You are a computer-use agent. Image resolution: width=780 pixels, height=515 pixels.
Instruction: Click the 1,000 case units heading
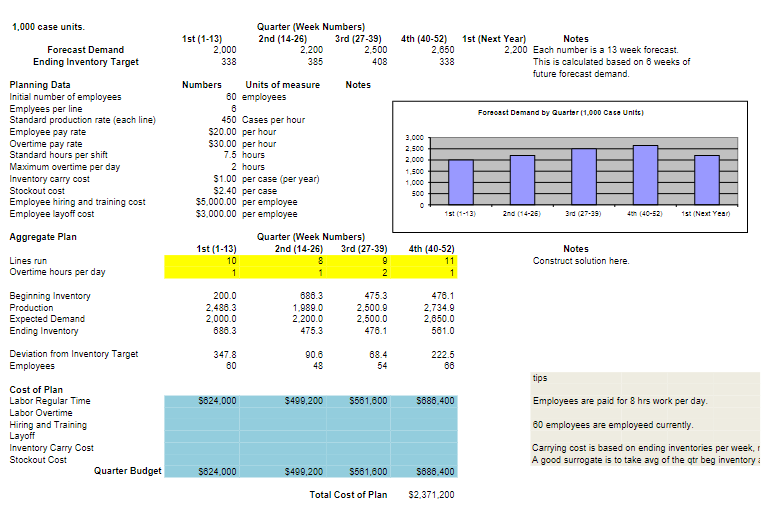click(48, 27)
